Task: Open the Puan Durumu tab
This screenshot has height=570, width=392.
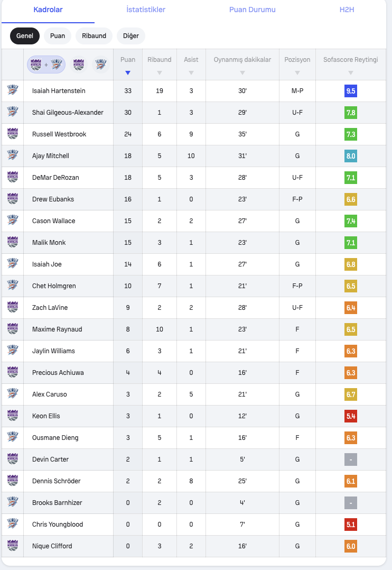Action: (x=252, y=10)
